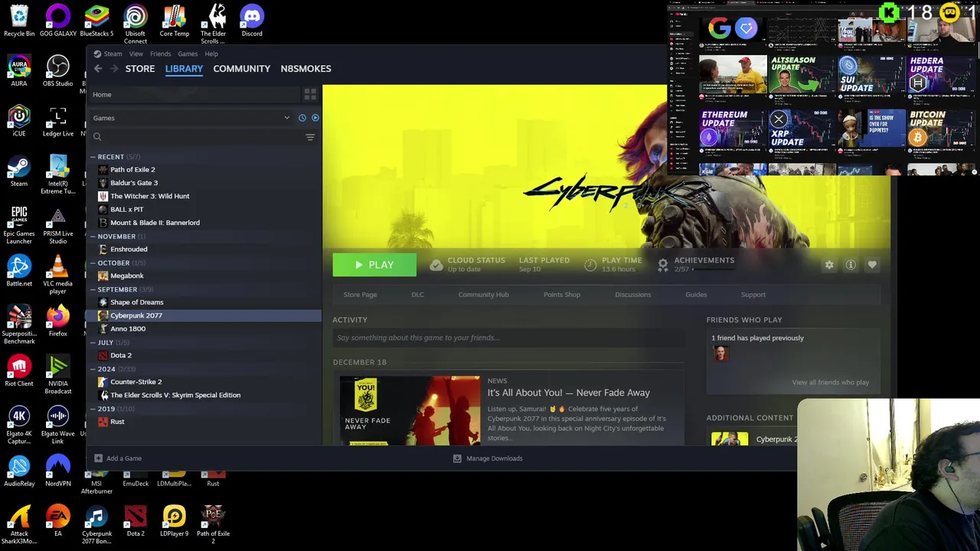This screenshot has width=980, height=551.
Task: Open Battle.net desktop shortcut
Action: pos(19,272)
